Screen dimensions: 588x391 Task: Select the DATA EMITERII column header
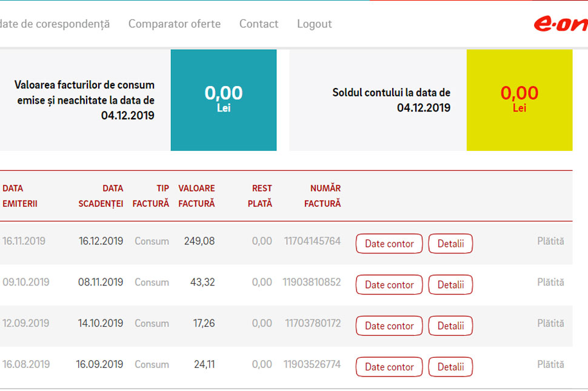click(20, 196)
